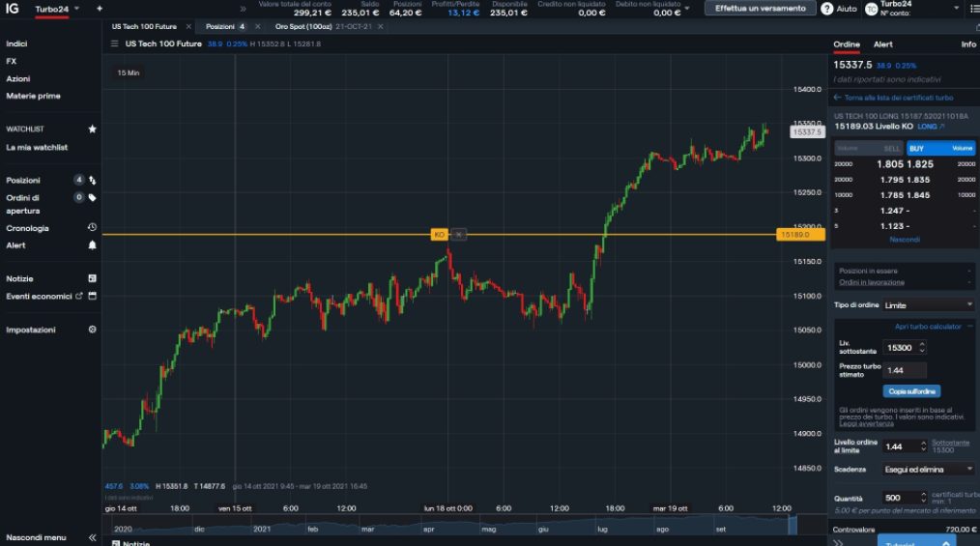Close the Posizioni tab
This screenshot has width=980, height=546.
pos(257,27)
